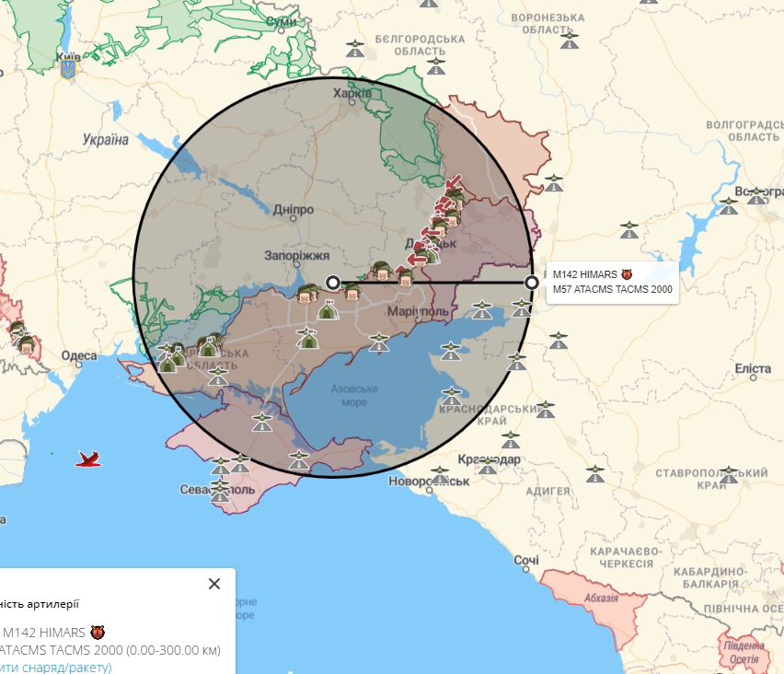Click airfield icon at Volgograd city
The width and height of the screenshot is (784, 674).
(x=756, y=196)
